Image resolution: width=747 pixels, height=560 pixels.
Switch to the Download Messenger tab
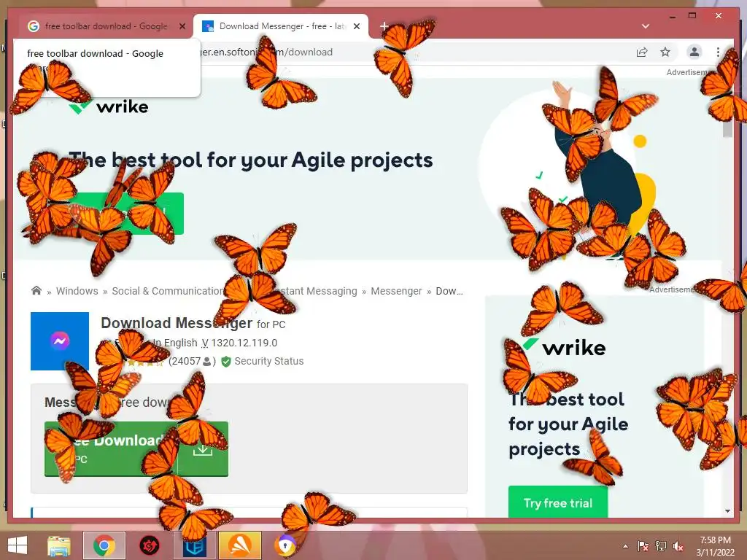pyautogui.click(x=281, y=26)
